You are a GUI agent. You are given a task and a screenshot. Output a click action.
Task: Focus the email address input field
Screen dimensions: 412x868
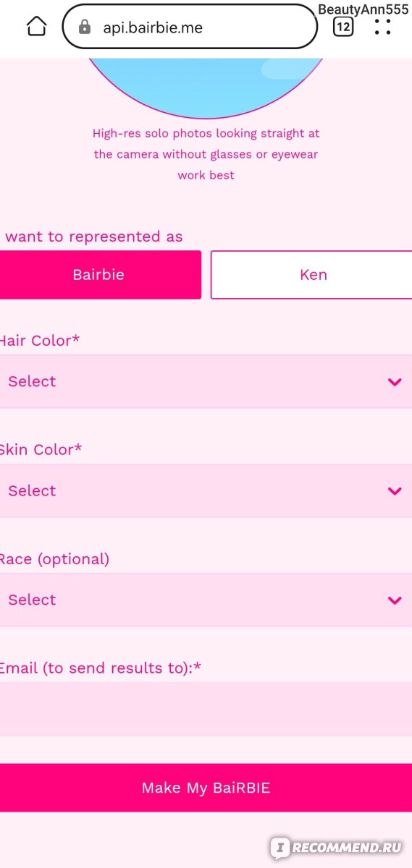tap(206, 709)
